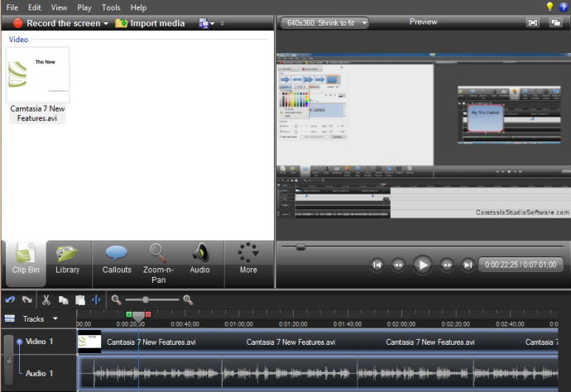Toggle full screen preview icon
The width and height of the screenshot is (571, 392).
click(533, 23)
